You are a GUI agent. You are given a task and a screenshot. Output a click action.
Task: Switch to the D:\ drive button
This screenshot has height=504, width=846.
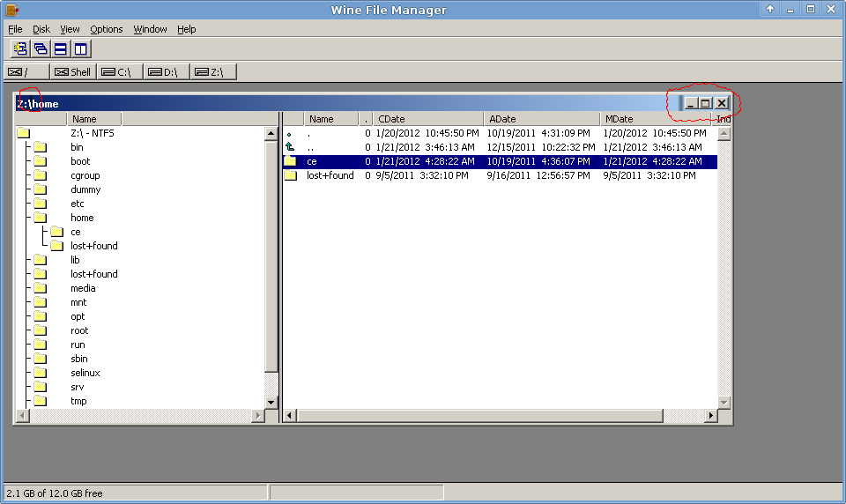tap(164, 72)
